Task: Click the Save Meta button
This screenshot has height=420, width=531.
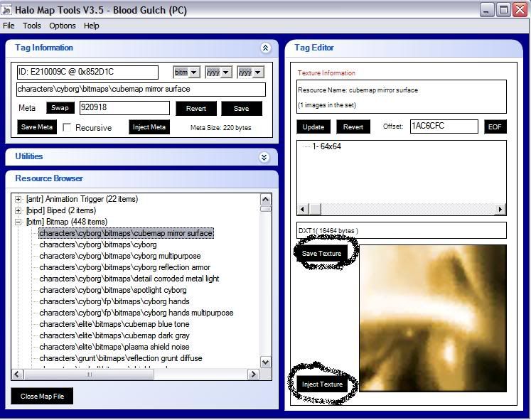Action: [x=37, y=127]
